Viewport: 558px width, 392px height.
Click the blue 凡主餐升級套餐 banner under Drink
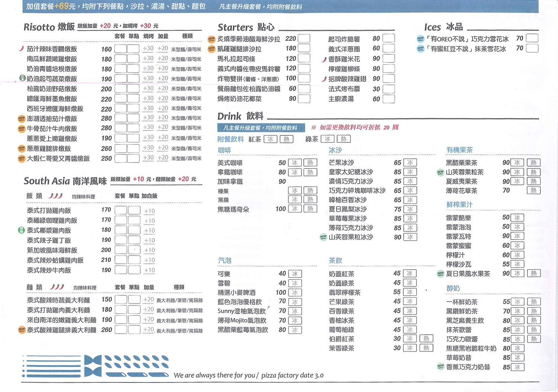pos(261,128)
